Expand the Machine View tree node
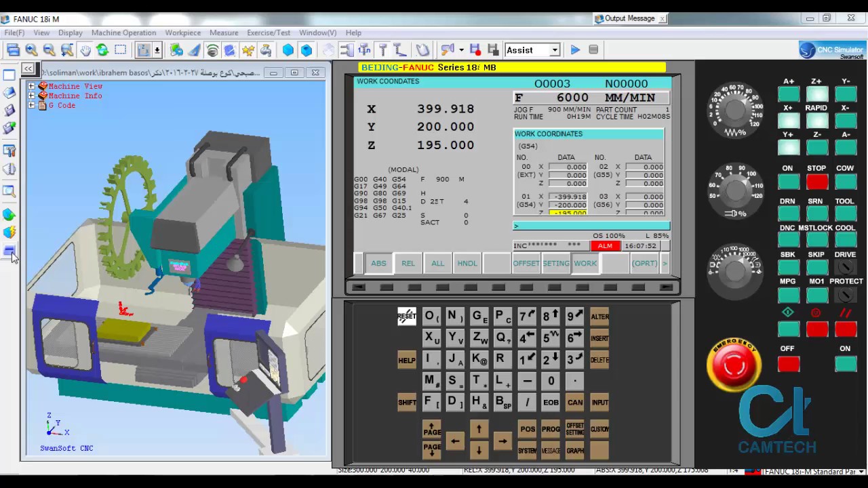 (31, 86)
